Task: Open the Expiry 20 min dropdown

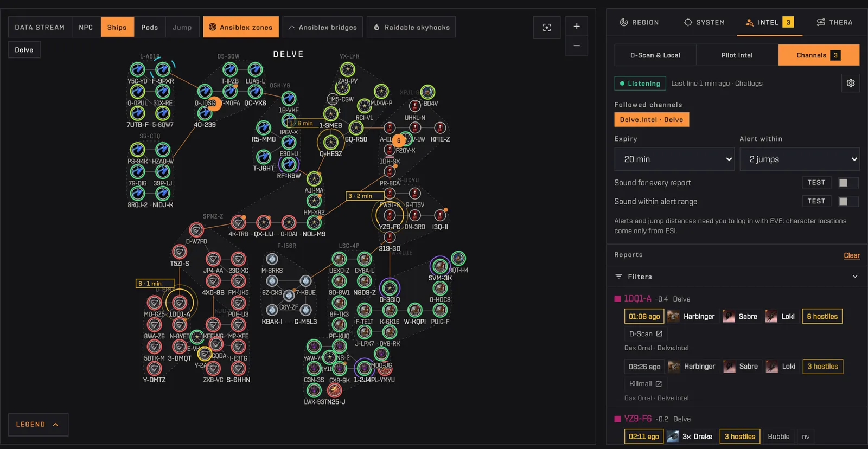Action: 674,159
